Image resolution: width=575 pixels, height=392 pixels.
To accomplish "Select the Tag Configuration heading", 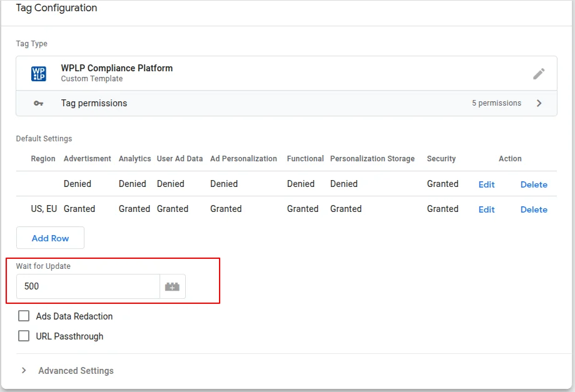I will [x=56, y=8].
